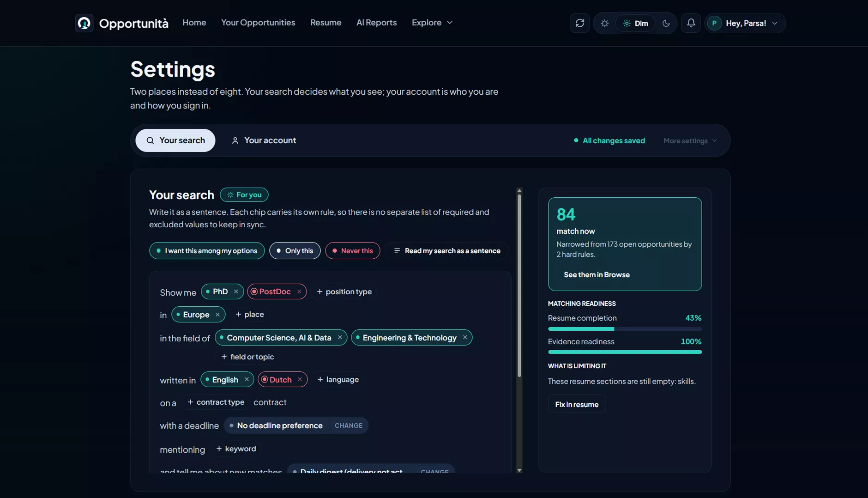Open Your Opportunities page
This screenshot has width=868, height=498.
point(258,23)
